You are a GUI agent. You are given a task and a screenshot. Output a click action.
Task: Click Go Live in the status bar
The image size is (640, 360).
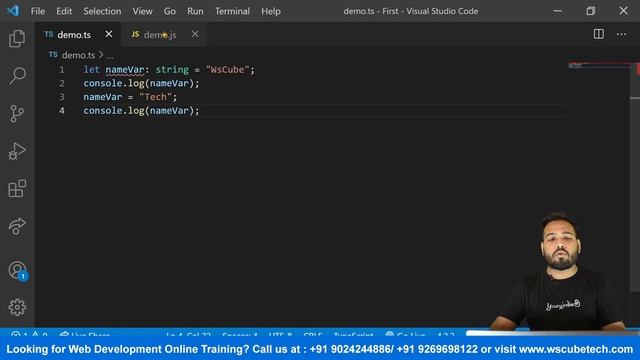[x=405, y=335]
